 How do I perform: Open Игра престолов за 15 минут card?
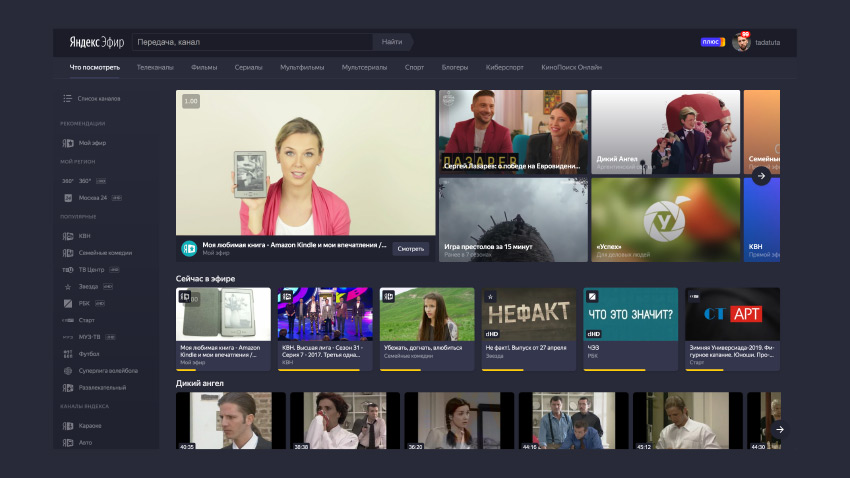click(513, 220)
